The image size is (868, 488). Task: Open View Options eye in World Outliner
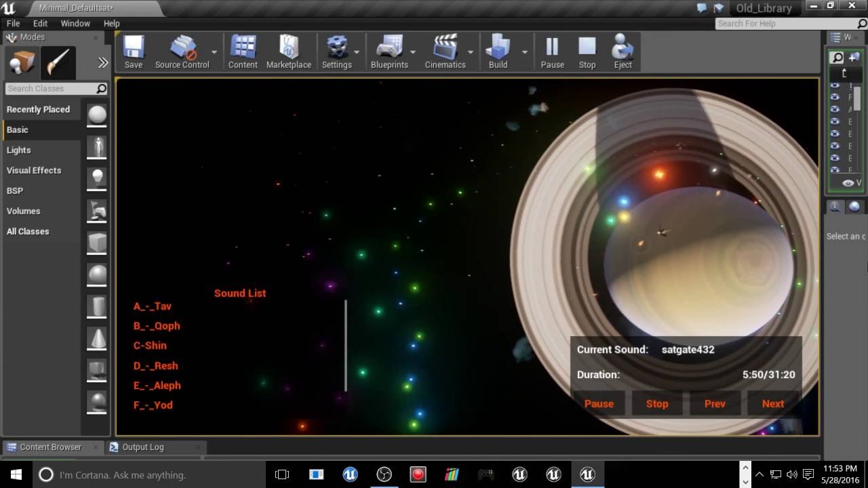(x=848, y=183)
